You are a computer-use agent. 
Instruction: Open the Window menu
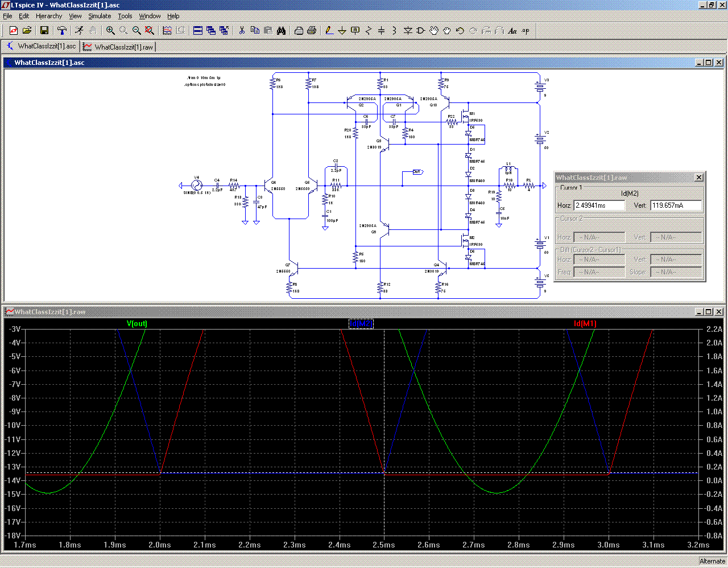click(150, 16)
